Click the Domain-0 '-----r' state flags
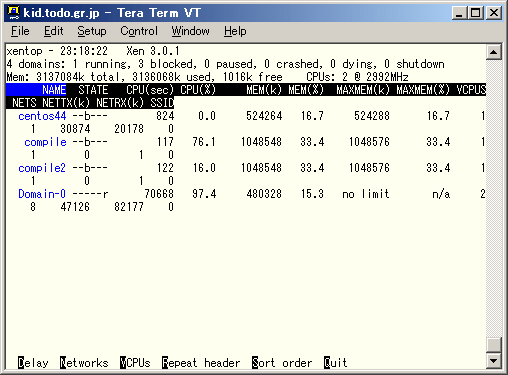The width and height of the screenshot is (508, 375). point(90,194)
